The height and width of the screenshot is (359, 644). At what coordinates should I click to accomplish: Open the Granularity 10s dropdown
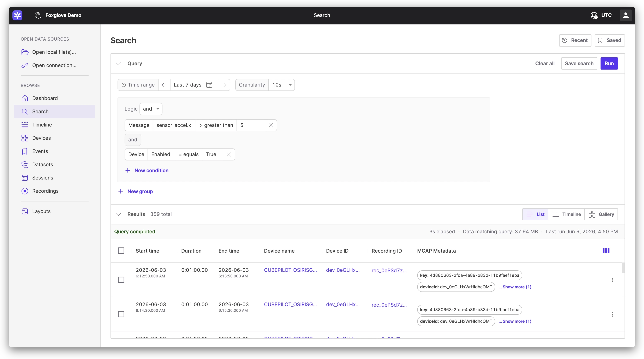(x=281, y=85)
